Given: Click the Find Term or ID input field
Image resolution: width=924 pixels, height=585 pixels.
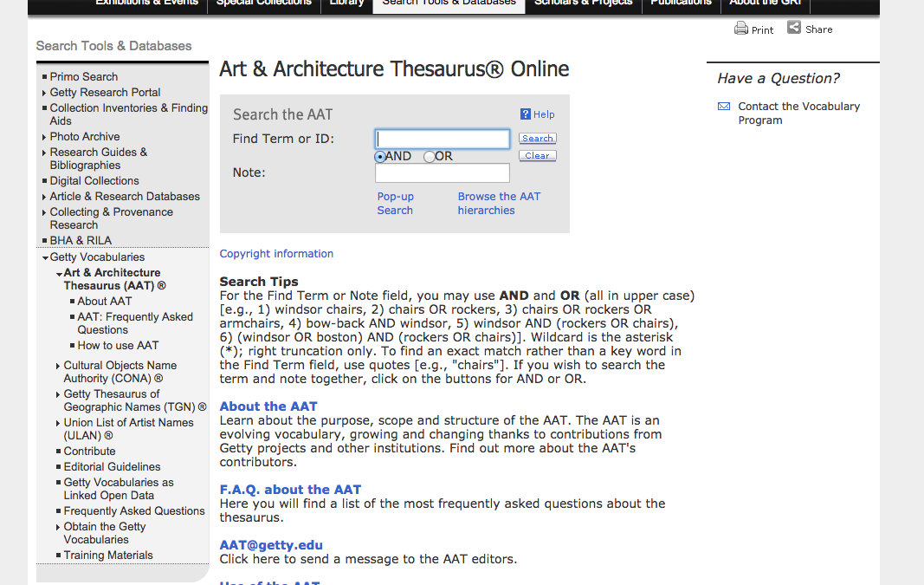Looking at the screenshot, I should (x=442, y=139).
